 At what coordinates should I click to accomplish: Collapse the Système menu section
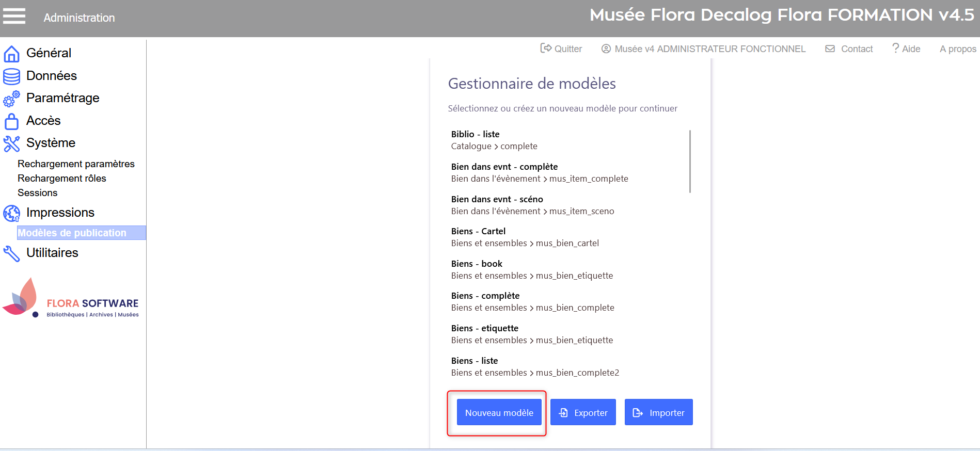point(51,143)
